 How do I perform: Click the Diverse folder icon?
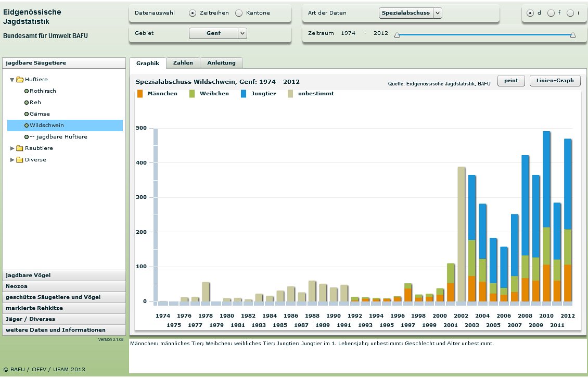coord(20,160)
